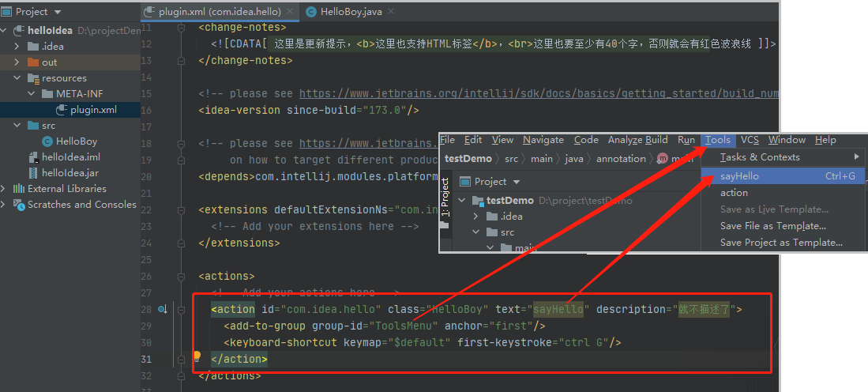
Task: Click the plugin.xml tab file icon
Action: pos(149,12)
